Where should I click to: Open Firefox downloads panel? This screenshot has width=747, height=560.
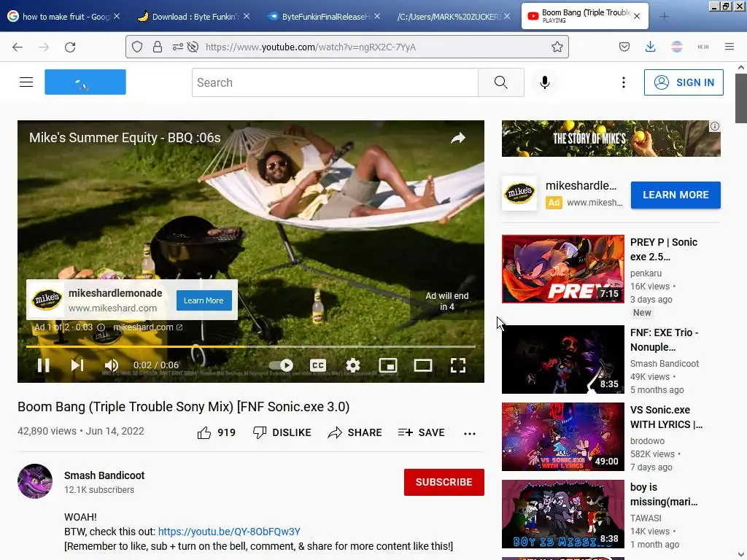[650, 47]
